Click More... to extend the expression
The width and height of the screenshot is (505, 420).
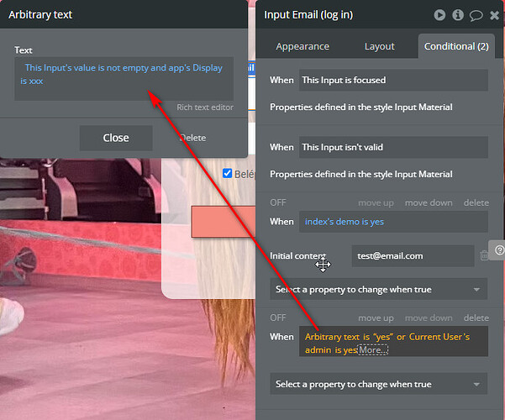[x=373, y=349]
